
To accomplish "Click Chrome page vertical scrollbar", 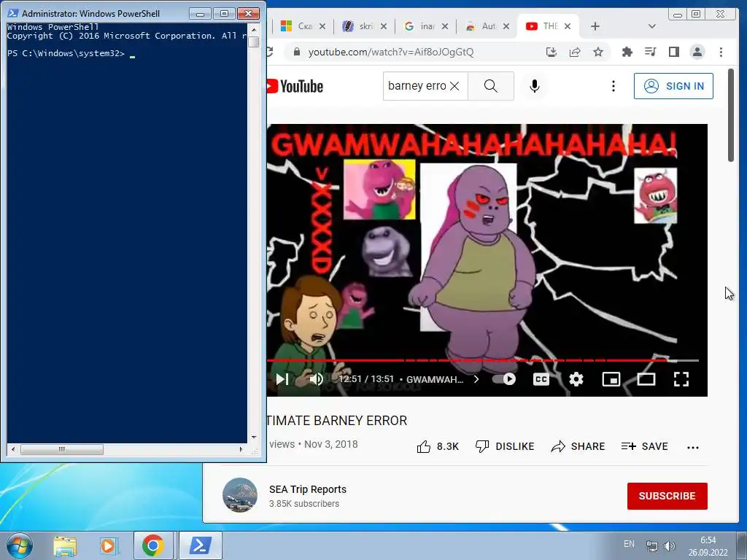I will coord(731,115).
